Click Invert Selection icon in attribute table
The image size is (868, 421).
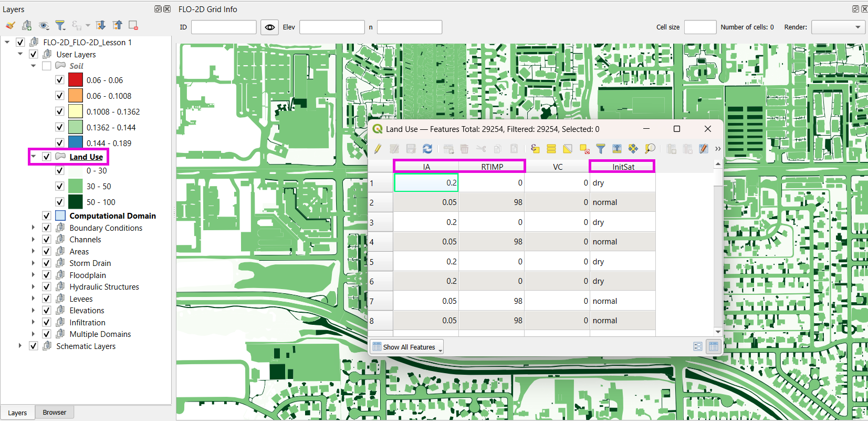[568, 149]
